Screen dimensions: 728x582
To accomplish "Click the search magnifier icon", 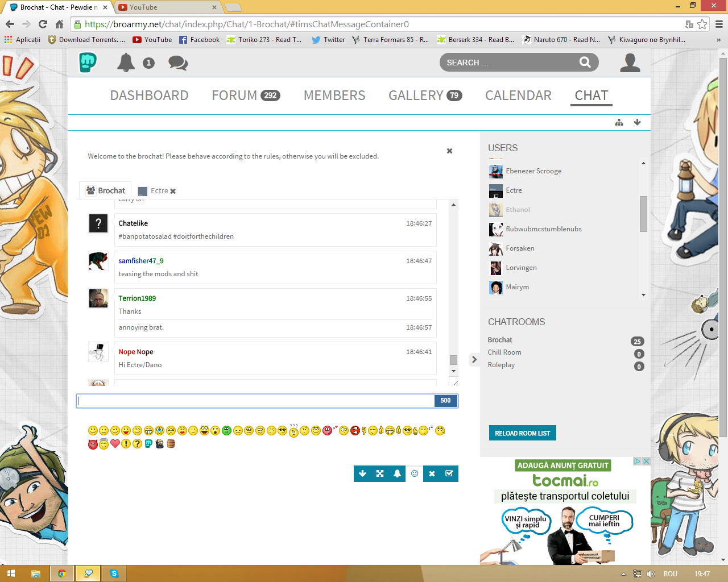I will point(585,63).
